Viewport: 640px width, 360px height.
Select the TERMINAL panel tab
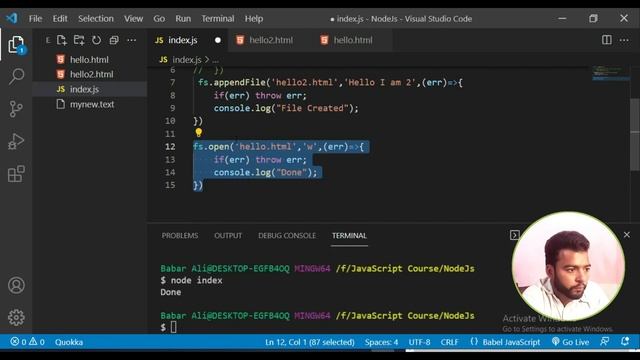[x=349, y=236]
